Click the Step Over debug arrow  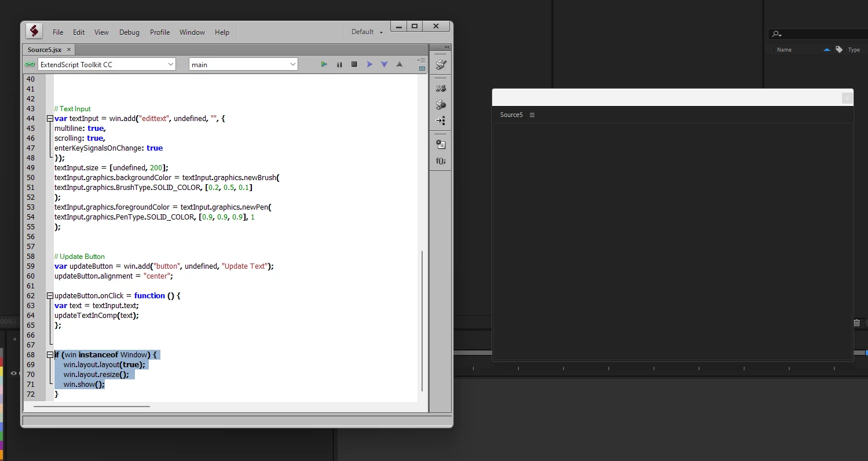pyautogui.click(x=369, y=64)
